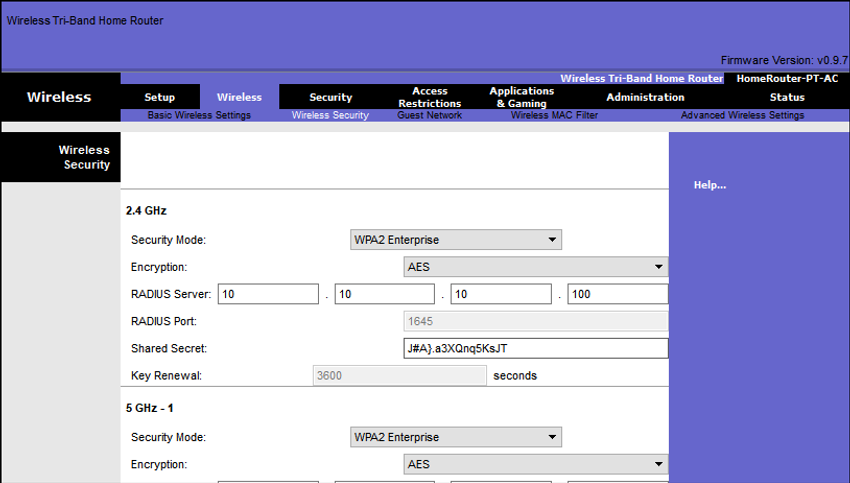The image size is (850, 483).
Task: Expand 2.4 GHz Encryption dropdown
Action: (535, 267)
